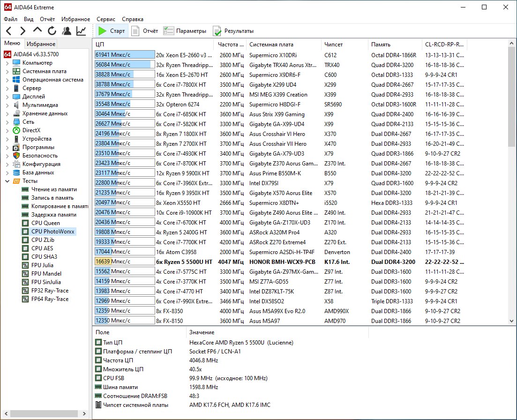The width and height of the screenshot is (517, 420).
Task: Select Копирование в память memory icon
Action: pyautogui.click(x=25, y=206)
